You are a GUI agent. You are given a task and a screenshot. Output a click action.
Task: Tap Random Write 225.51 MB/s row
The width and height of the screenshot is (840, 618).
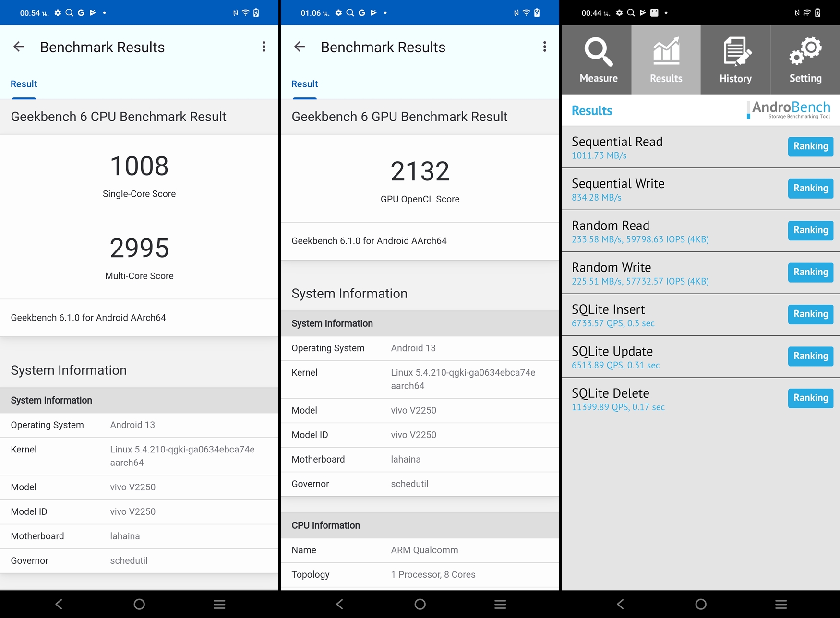tap(701, 273)
